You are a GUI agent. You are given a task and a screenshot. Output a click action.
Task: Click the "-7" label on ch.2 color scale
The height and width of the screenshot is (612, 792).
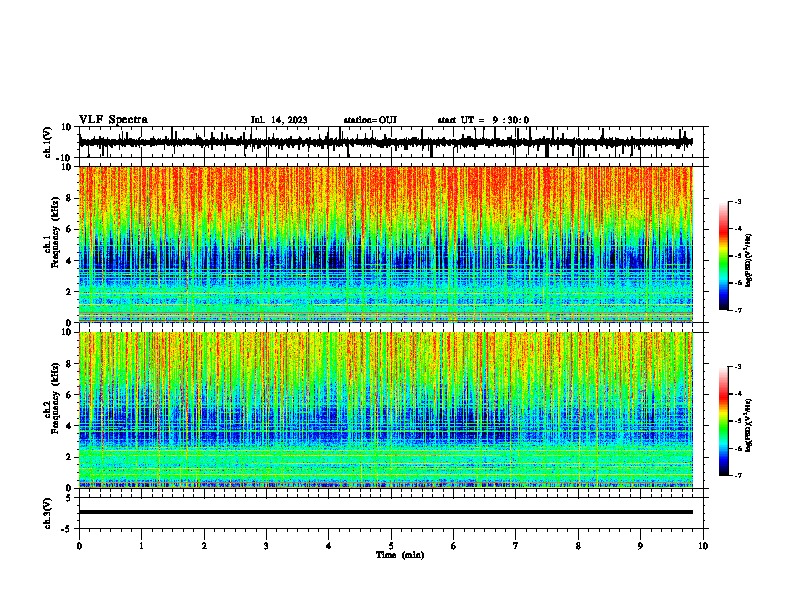[x=738, y=475]
